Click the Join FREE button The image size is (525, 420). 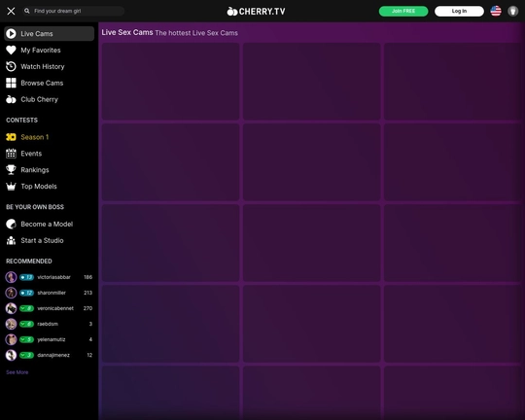[403, 11]
